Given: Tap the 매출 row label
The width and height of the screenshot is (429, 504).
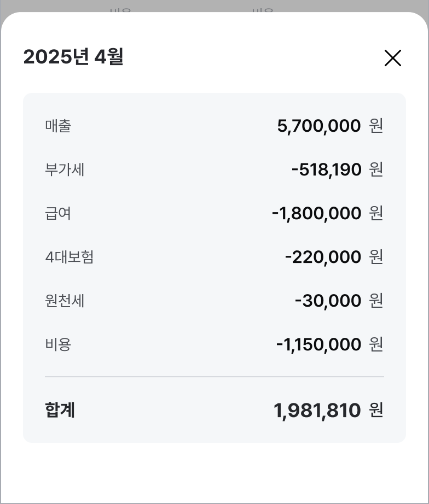Looking at the screenshot, I should (x=58, y=126).
